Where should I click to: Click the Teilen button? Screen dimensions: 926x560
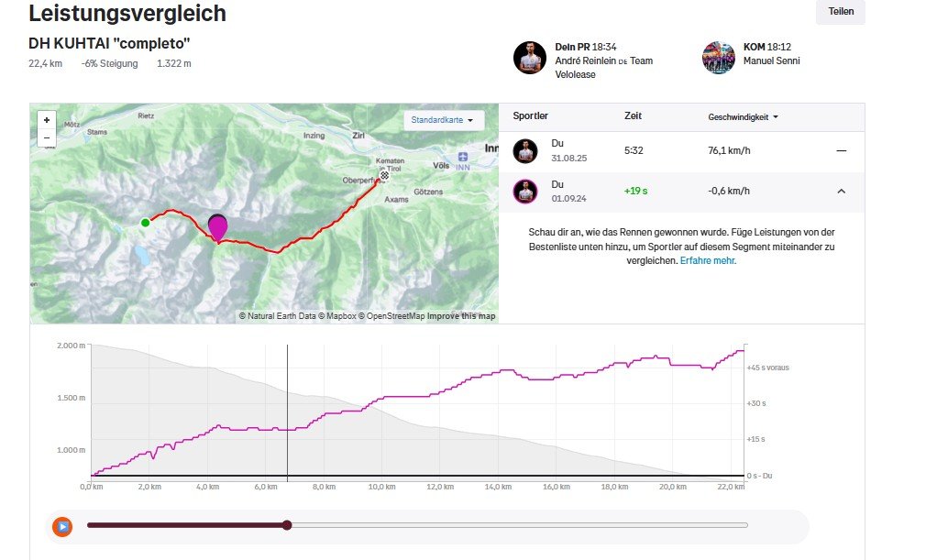pyautogui.click(x=840, y=12)
